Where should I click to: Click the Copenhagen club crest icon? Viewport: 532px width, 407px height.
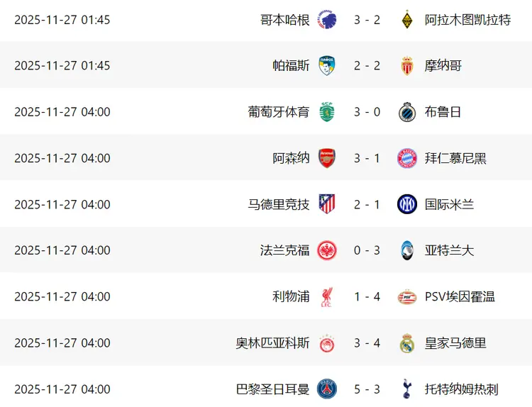pos(327,20)
